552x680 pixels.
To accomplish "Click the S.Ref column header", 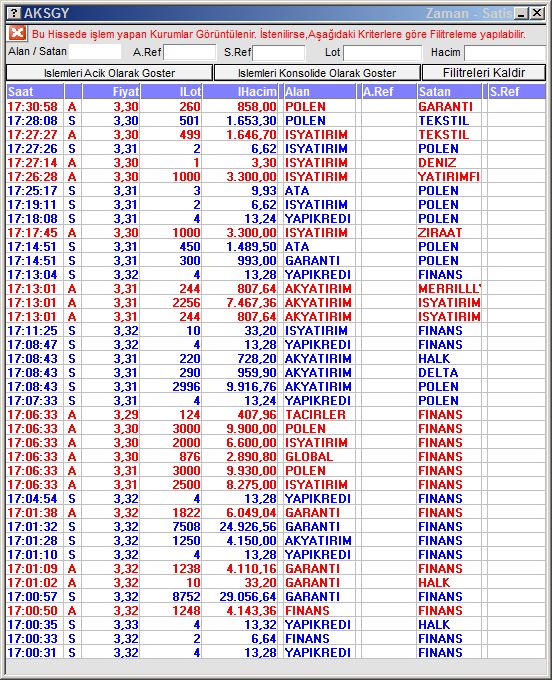I will [517, 92].
